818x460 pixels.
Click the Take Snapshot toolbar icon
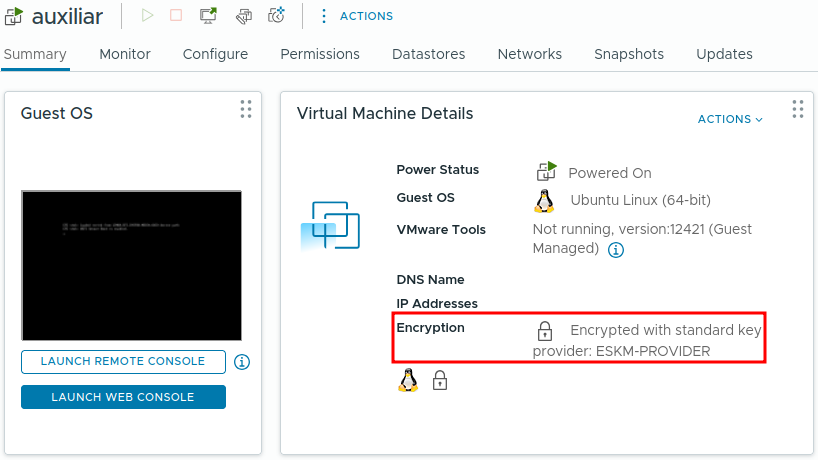coord(276,16)
